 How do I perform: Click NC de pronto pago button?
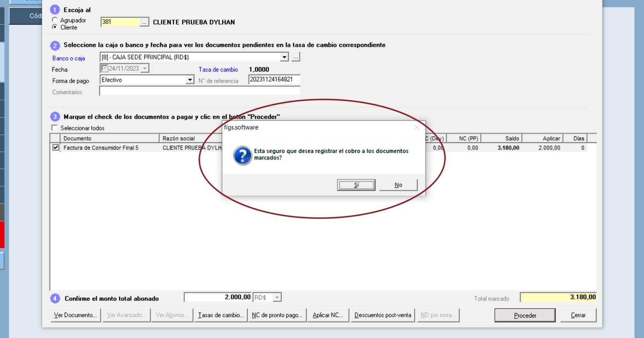coord(277,315)
